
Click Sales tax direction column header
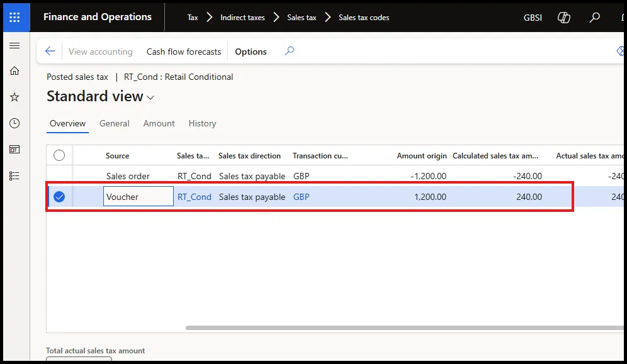pos(249,156)
